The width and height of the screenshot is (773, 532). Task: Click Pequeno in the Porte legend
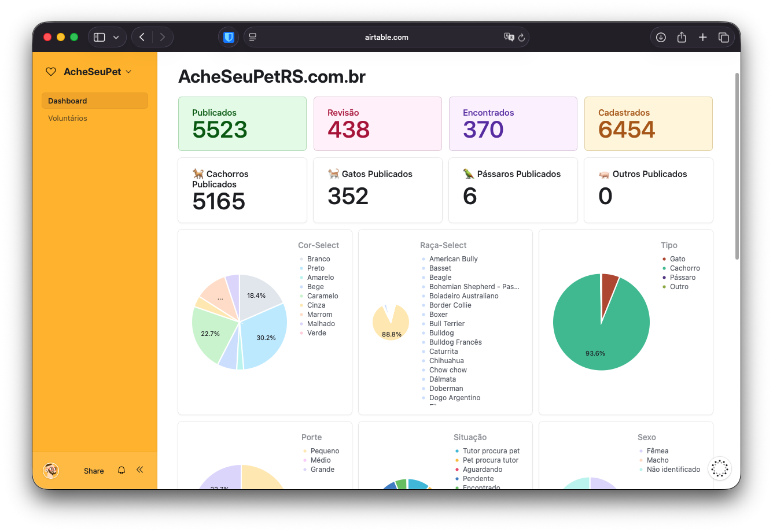[x=325, y=451]
